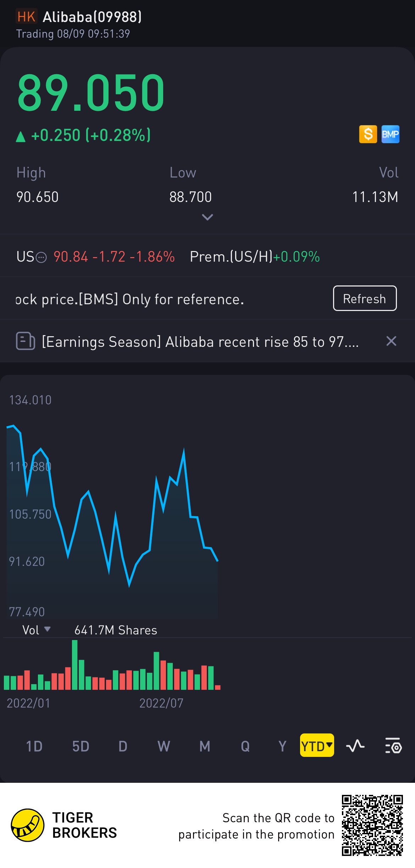This screenshot has height=868, width=415.
Task: Tap the Tiger Brokers logo
Action: tap(28, 825)
